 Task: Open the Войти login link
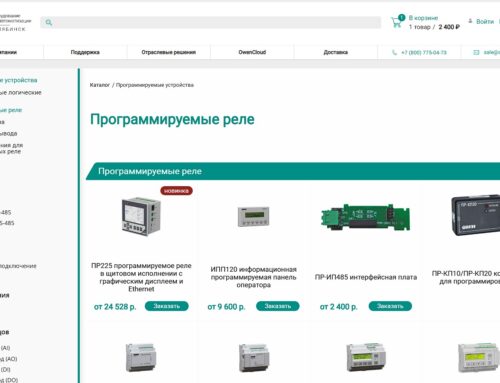pyautogui.click(x=485, y=21)
